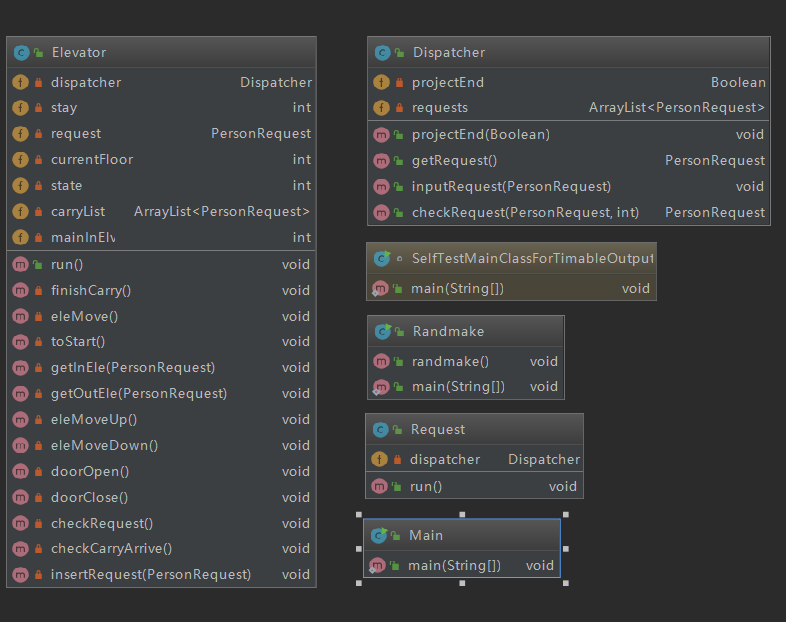This screenshot has height=622, width=786.
Task: Click the carryList field row
Action: coord(161,211)
